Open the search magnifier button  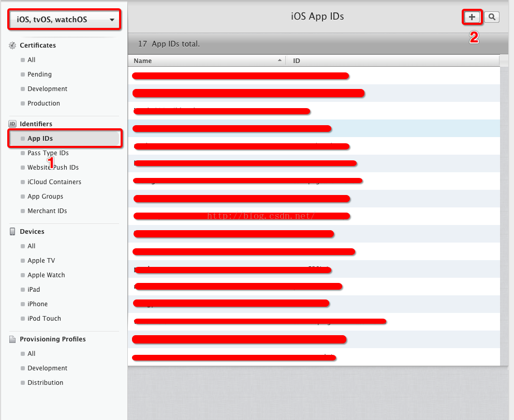coord(492,17)
